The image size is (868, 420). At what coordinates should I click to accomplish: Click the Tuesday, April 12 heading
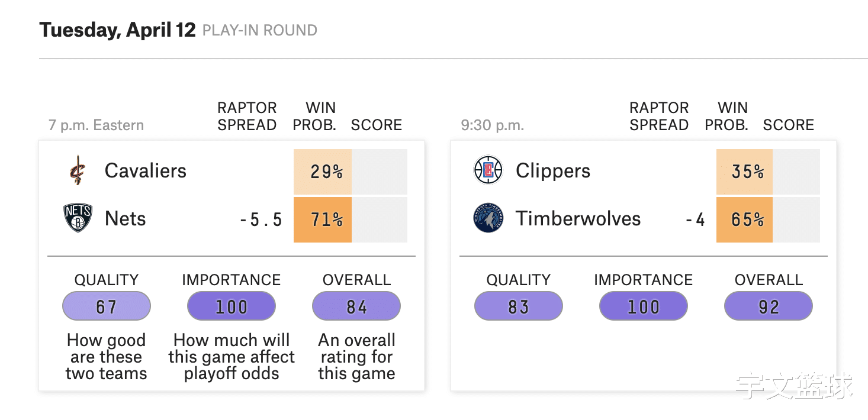tap(117, 30)
